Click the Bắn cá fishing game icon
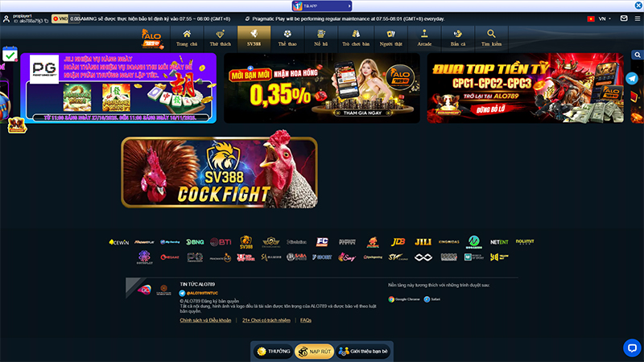The height and width of the screenshot is (362, 644). (x=458, y=36)
